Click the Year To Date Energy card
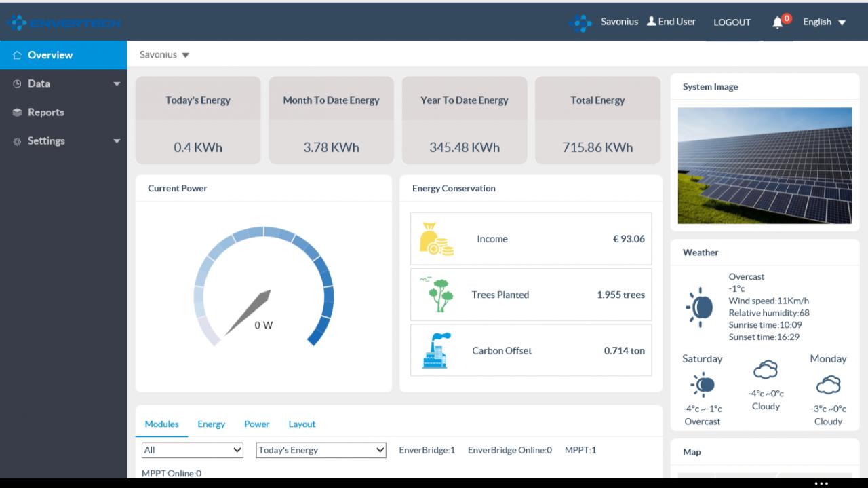868x488 pixels. tap(465, 120)
